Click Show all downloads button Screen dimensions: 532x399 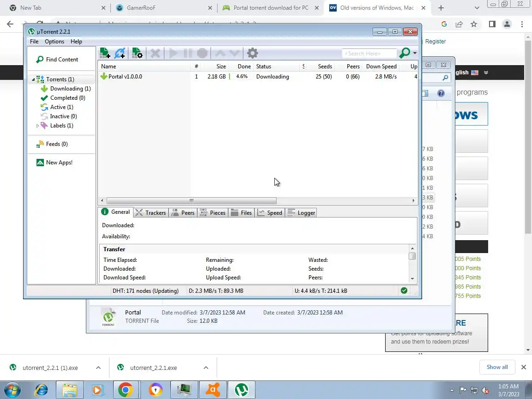tap(497, 367)
